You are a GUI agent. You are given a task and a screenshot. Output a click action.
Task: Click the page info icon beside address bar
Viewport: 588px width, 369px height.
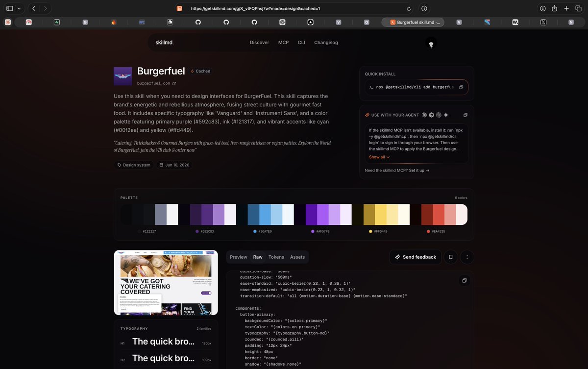point(424,8)
